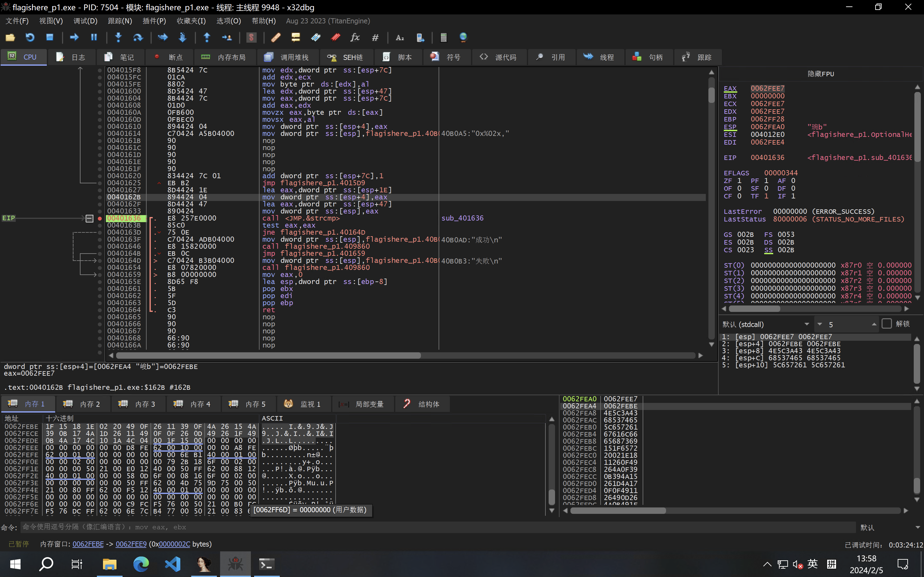Follow the 0062FEBE memory window link
Screen dimensions: 924x577
[x=88, y=544]
